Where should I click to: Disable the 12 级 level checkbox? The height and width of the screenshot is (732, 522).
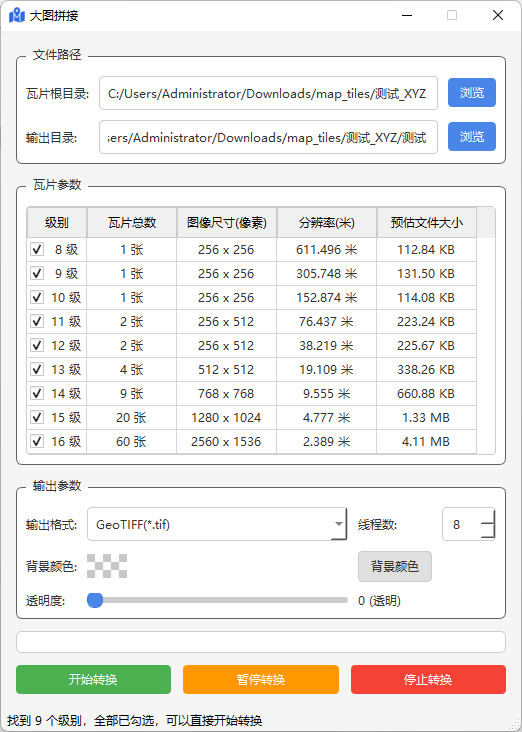[x=37, y=345]
